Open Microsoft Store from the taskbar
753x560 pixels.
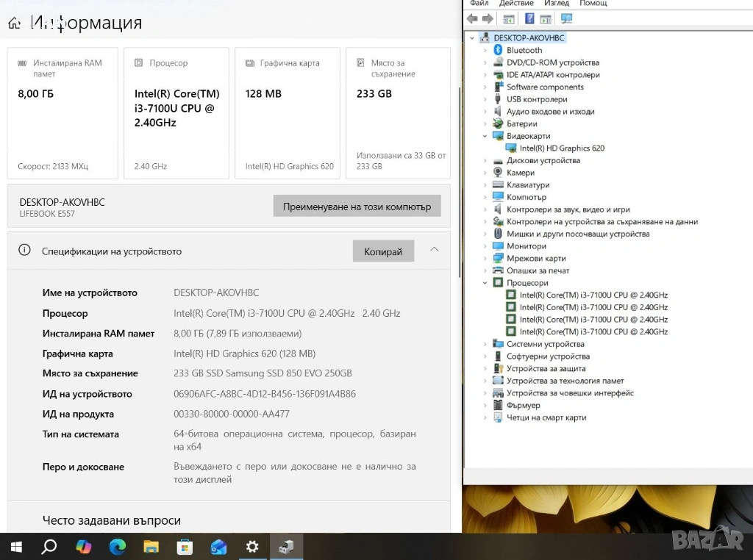(185, 547)
